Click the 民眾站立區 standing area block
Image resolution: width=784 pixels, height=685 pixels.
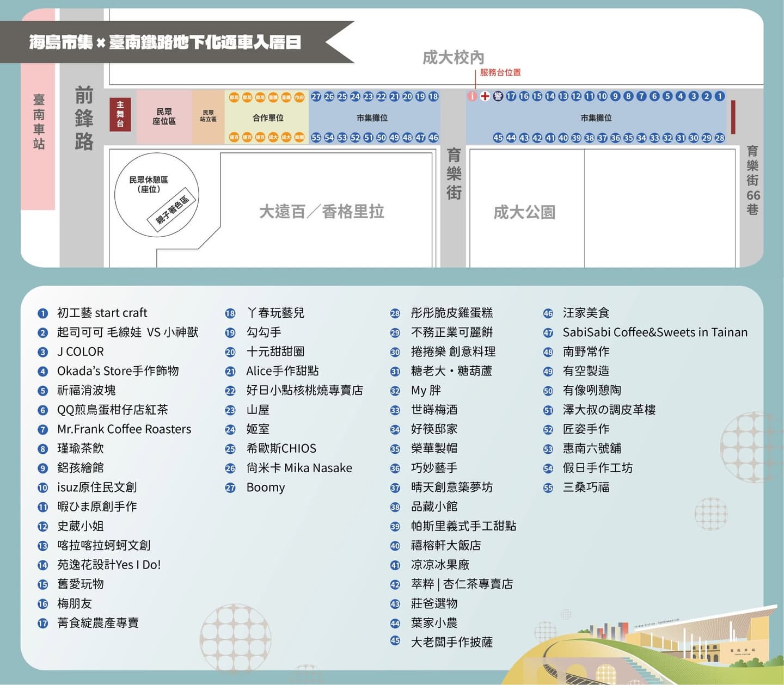(x=208, y=116)
